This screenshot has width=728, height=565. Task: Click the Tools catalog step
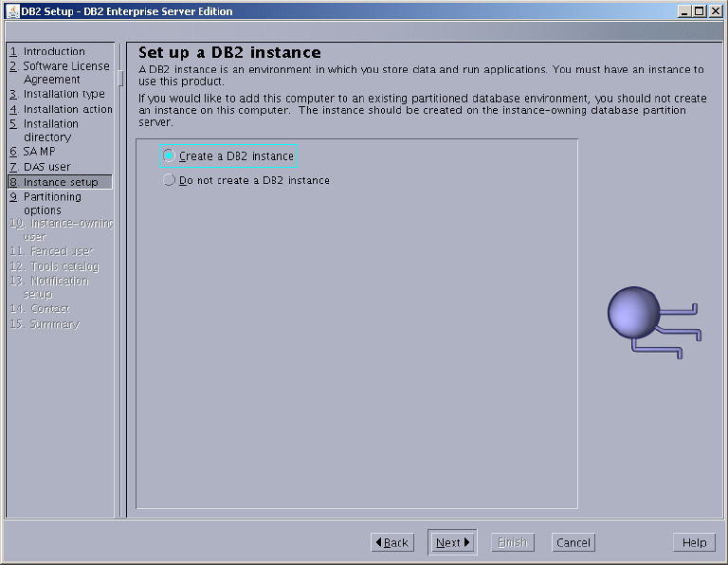pos(54,266)
